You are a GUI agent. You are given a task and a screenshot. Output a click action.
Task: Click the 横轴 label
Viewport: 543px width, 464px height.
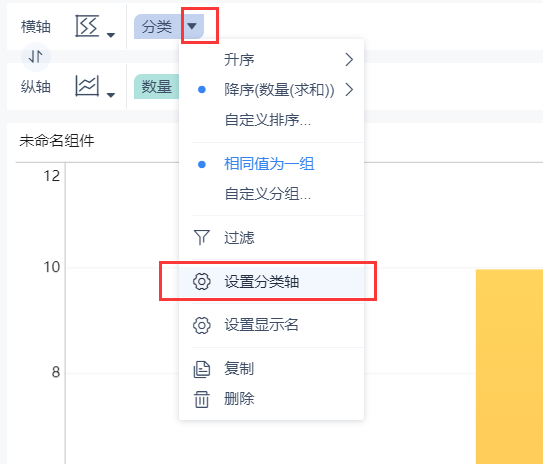pos(36,27)
